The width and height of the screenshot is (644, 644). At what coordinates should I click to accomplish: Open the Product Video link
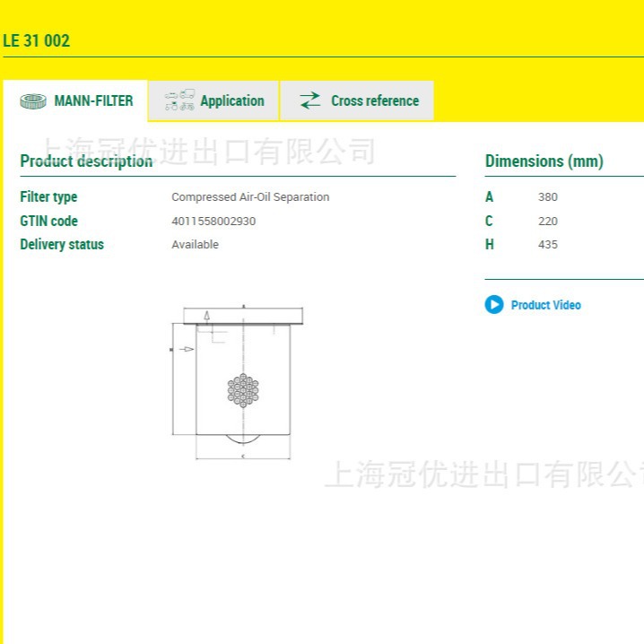[x=546, y=305]
